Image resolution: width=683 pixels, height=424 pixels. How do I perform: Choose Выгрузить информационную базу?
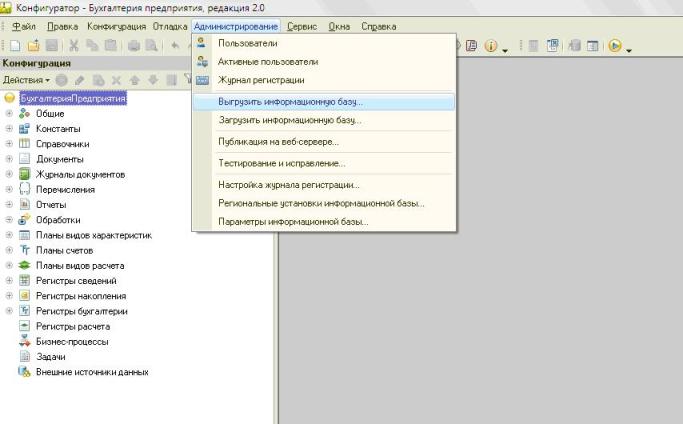point(324,102)
